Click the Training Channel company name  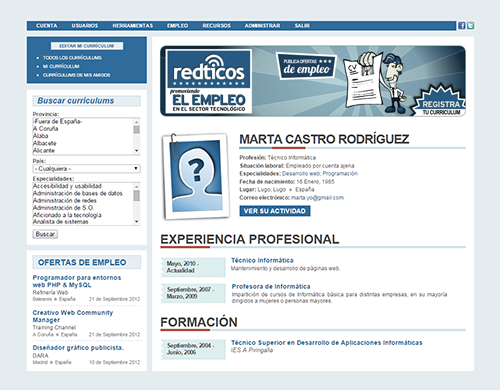[x=54, y=328]
